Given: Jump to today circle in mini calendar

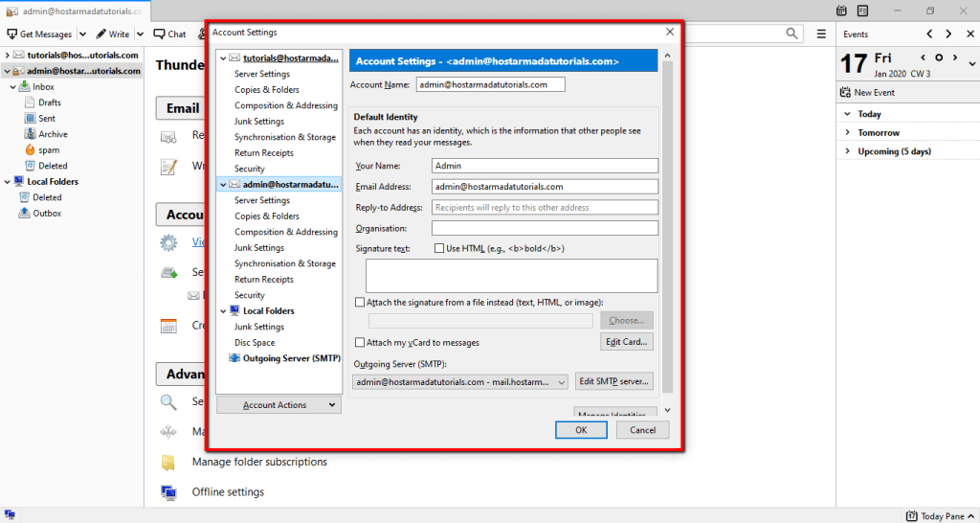Looking at the screenshot, I should (x=939, y=57).
